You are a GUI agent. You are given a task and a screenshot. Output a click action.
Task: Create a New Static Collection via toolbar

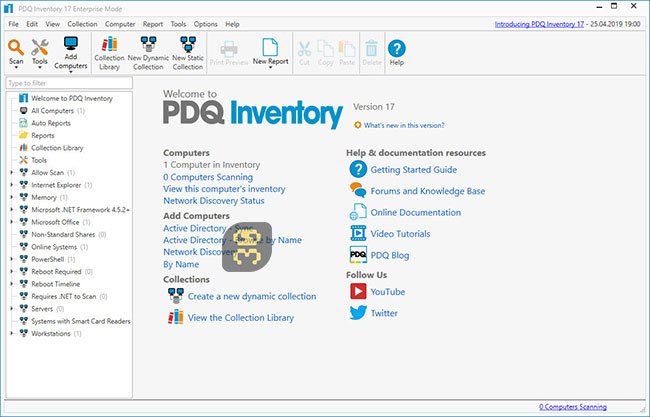coord(188,53)
